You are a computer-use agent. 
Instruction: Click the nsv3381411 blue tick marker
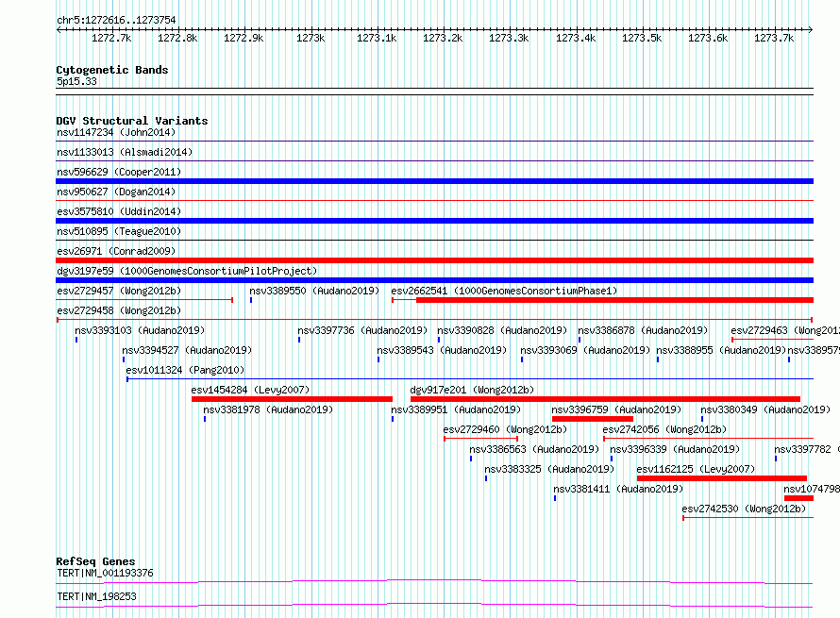554,498
